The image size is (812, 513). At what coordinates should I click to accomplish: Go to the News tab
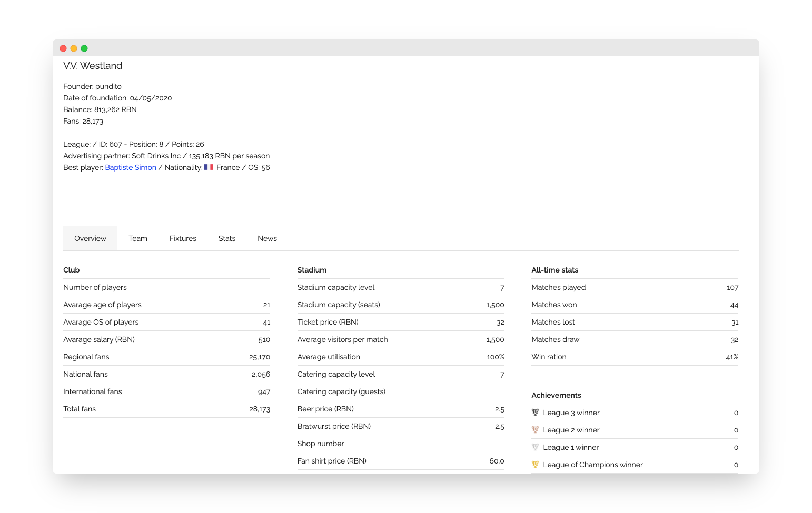(x=267, y=238)
